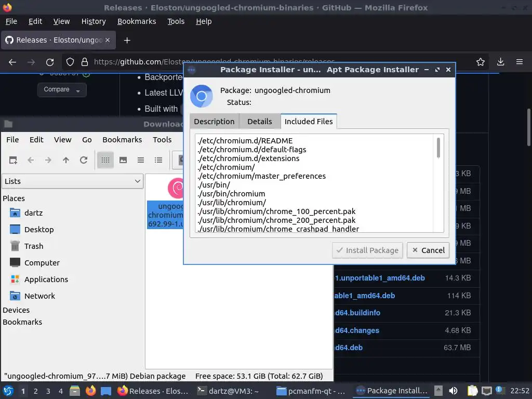
Task: Switch to detailed list view in file manager
Action: pyautogui.click(x=158, y=160)
